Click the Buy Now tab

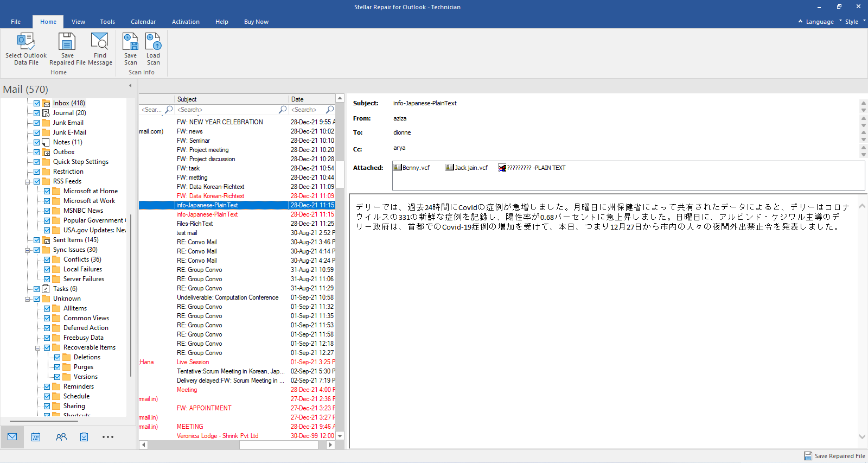[256, 22]
